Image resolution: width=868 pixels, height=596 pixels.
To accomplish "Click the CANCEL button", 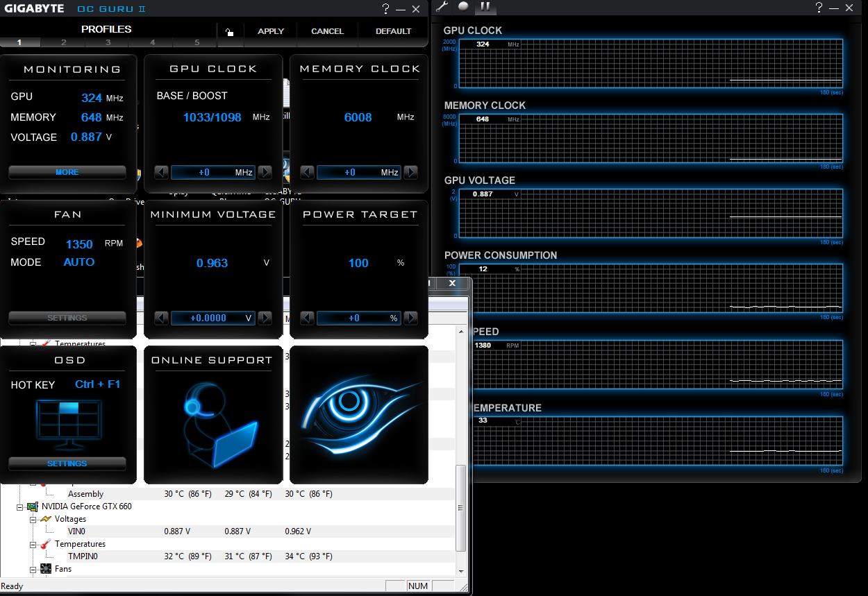I will click(x=328, y=31).
